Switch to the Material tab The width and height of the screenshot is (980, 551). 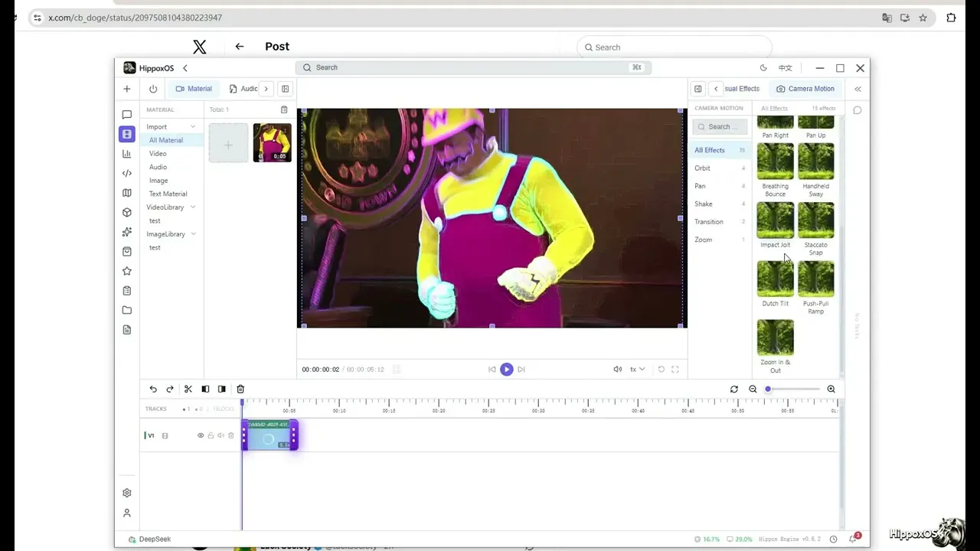(194, 89)
